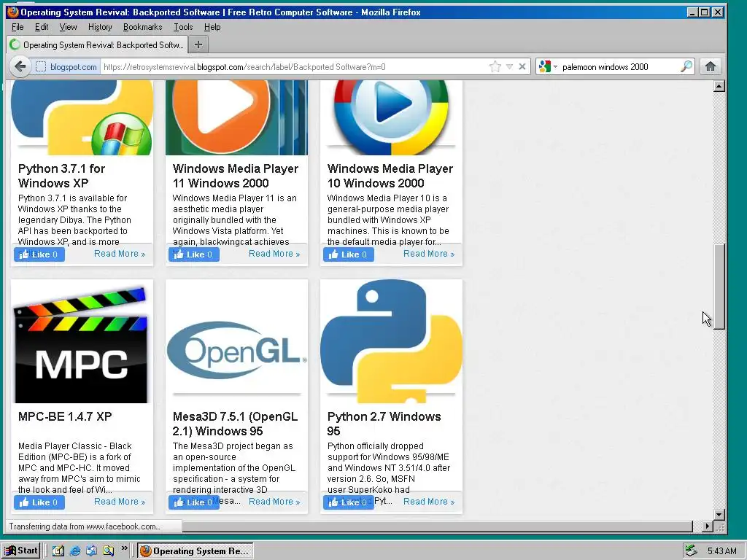Viewport: 747px width, 560px height.
Task: Like the MPC-BE 1.4.7 XP post
Action: [39, 502]
